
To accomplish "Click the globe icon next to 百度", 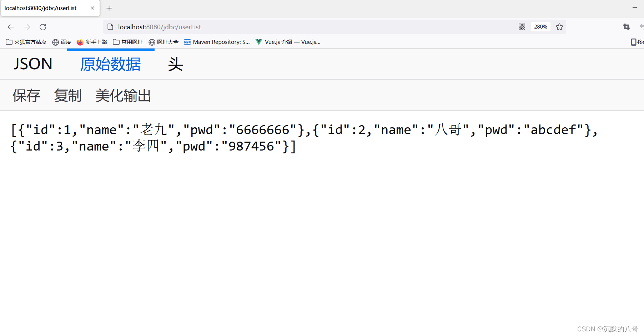I will (x=56, y=42).
